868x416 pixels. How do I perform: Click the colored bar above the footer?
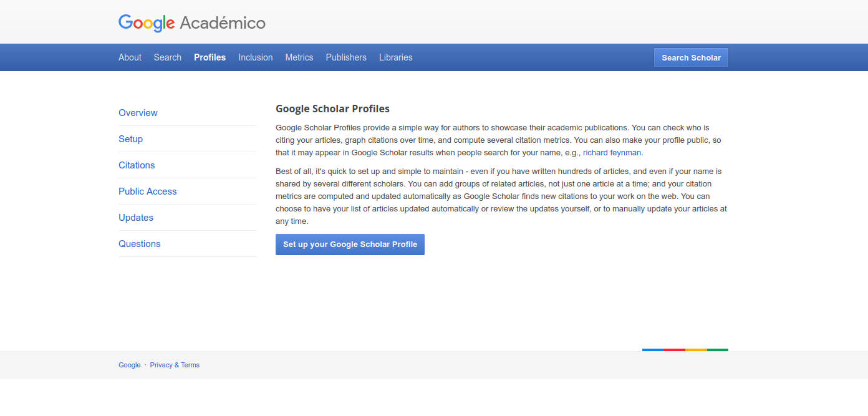(685, 350)
